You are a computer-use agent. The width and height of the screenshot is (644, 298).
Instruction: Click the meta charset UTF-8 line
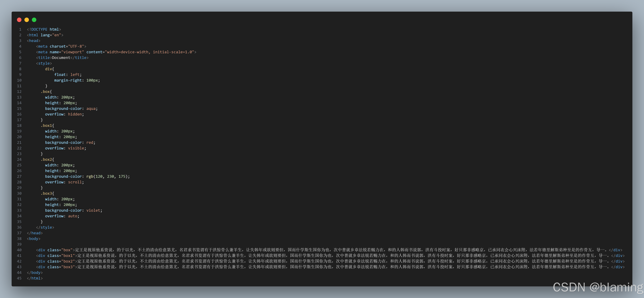[x=61, y=46]
